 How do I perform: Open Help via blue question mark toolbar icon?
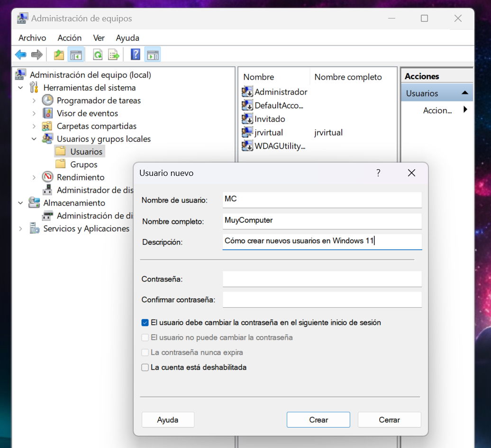(x=136, y=55)
